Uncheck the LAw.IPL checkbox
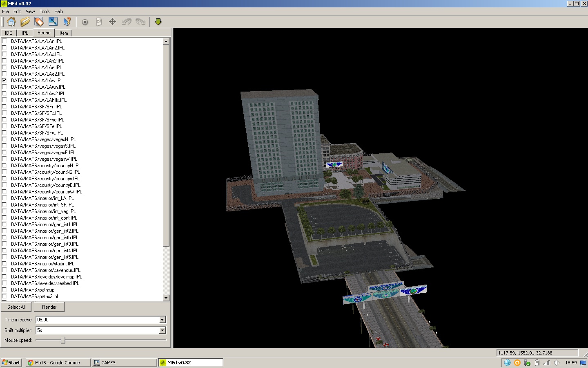 coord(4,81)
